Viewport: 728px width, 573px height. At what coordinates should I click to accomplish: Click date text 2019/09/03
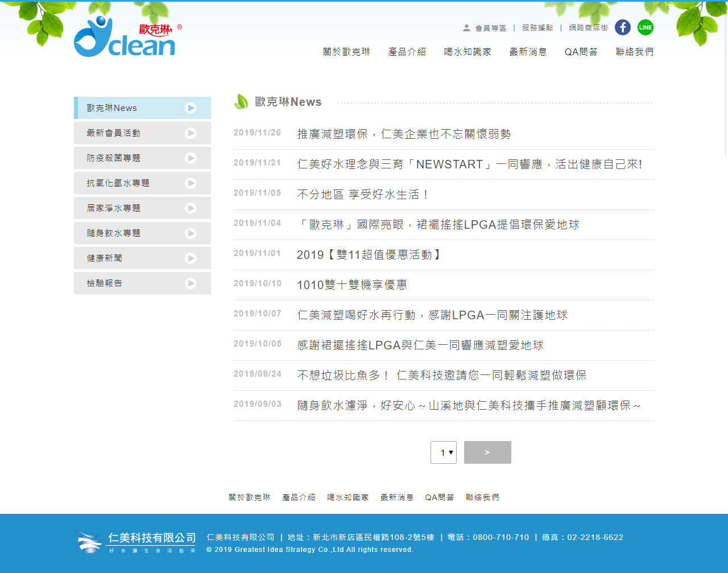click(257, 404)
